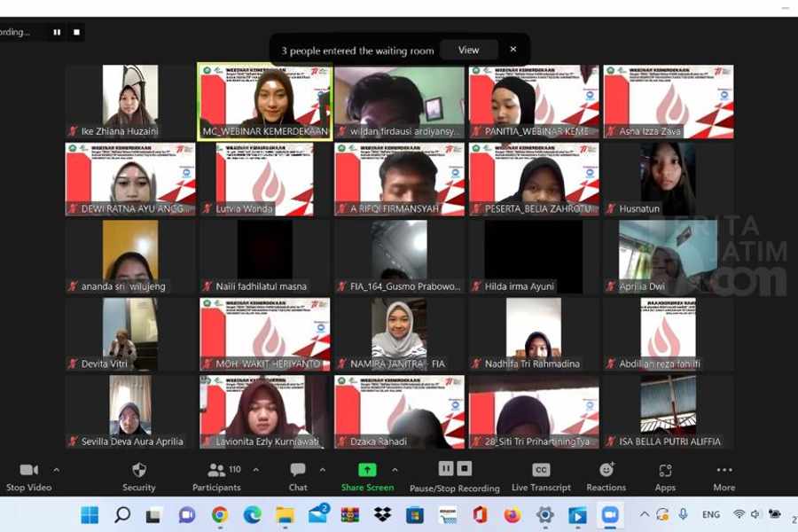This screenshot has width=798, height=532.
Task: Select Sevilla Deva Aura Aprilia video tile
Action: coord(130,411)
